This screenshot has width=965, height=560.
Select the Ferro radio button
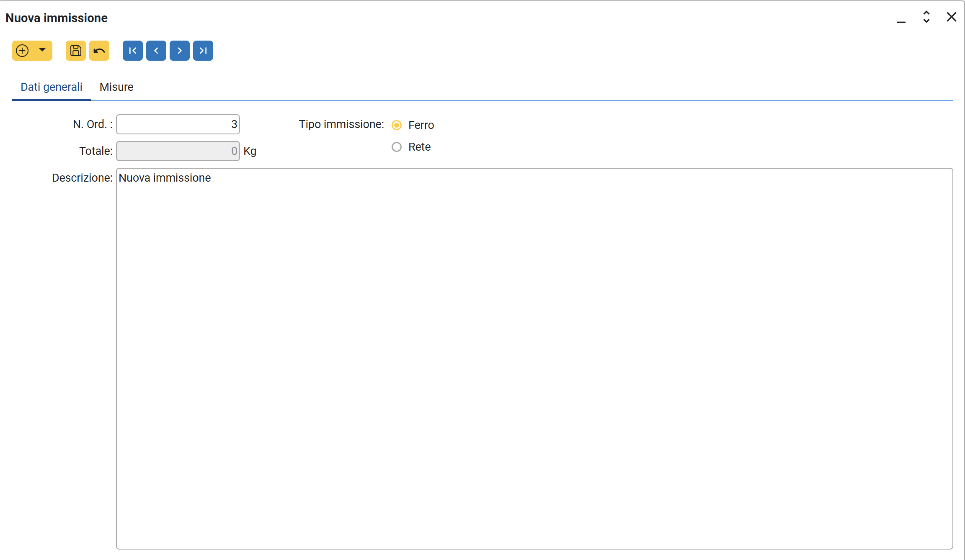(x=397, y=125)
